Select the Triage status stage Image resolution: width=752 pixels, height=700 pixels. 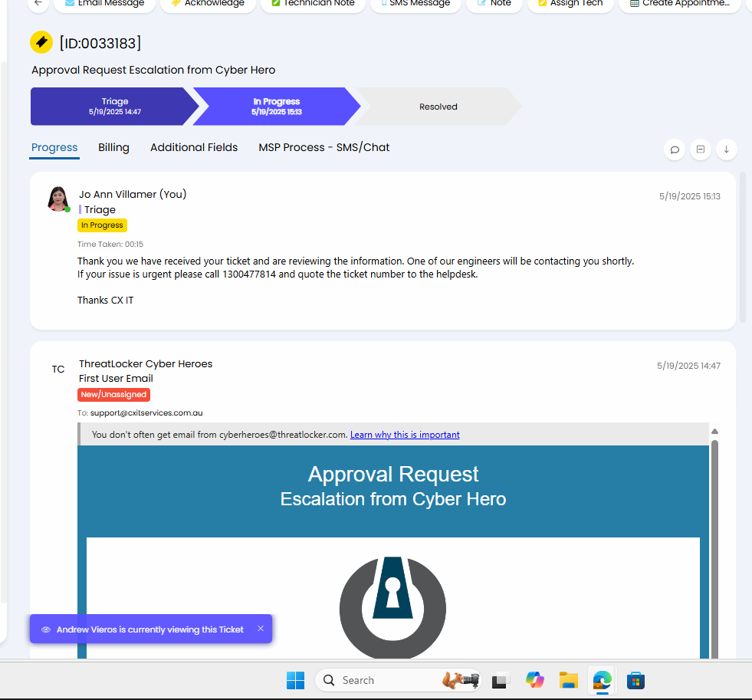115,106
